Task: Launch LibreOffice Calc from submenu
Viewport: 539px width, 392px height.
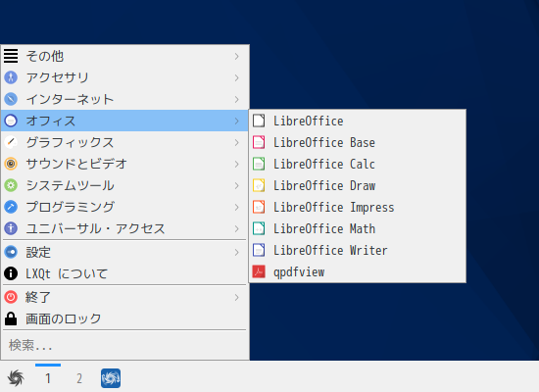Action: pyautogui.click(x=358, y=164)
